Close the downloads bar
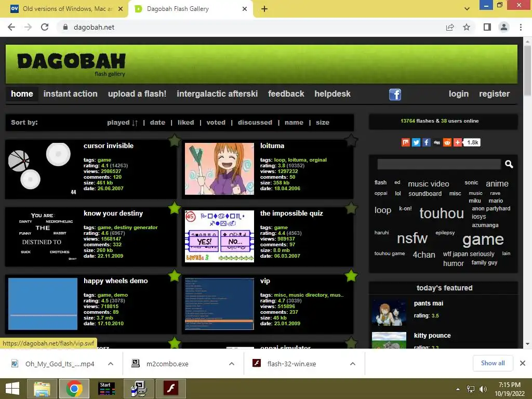Viewport: 532px width, 399px height. coord(523,363)
